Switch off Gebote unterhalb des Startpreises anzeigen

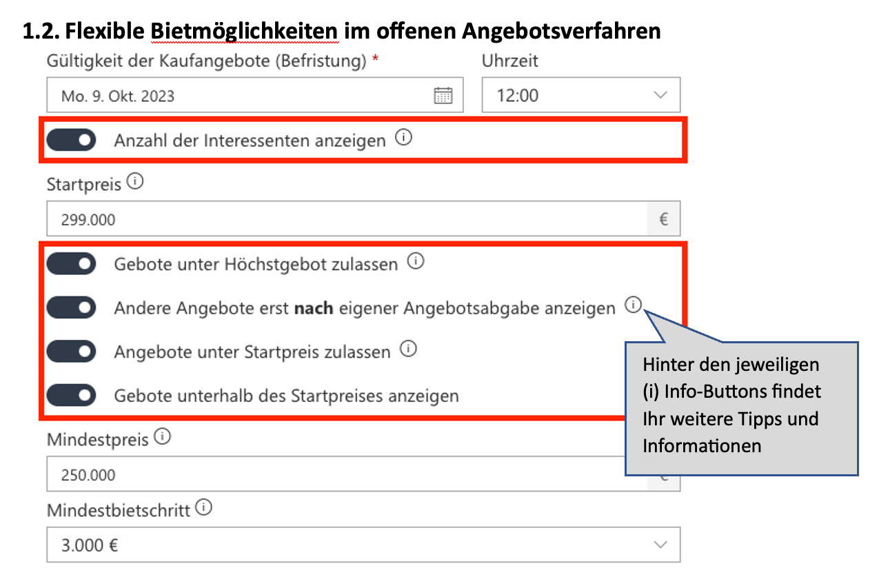coord(71,396)
